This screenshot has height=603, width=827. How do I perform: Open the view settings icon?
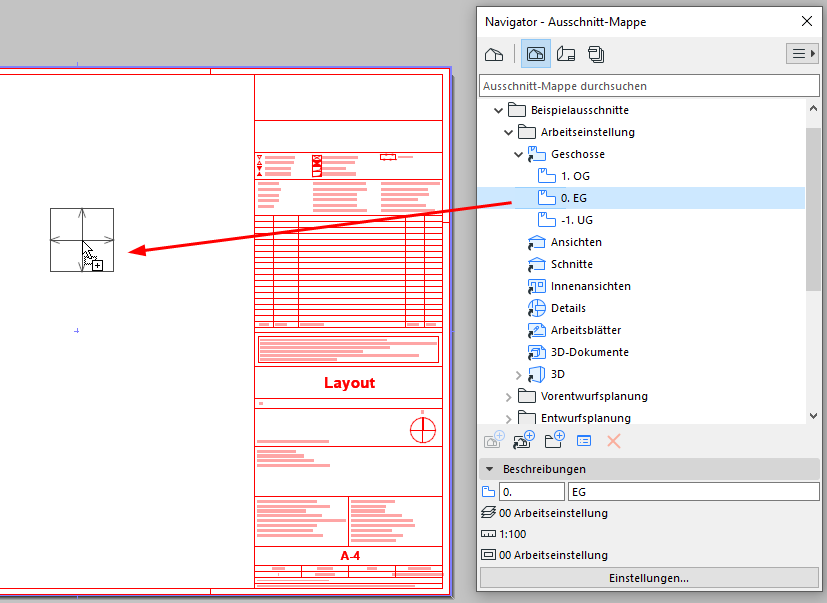(x=584, y=441)
